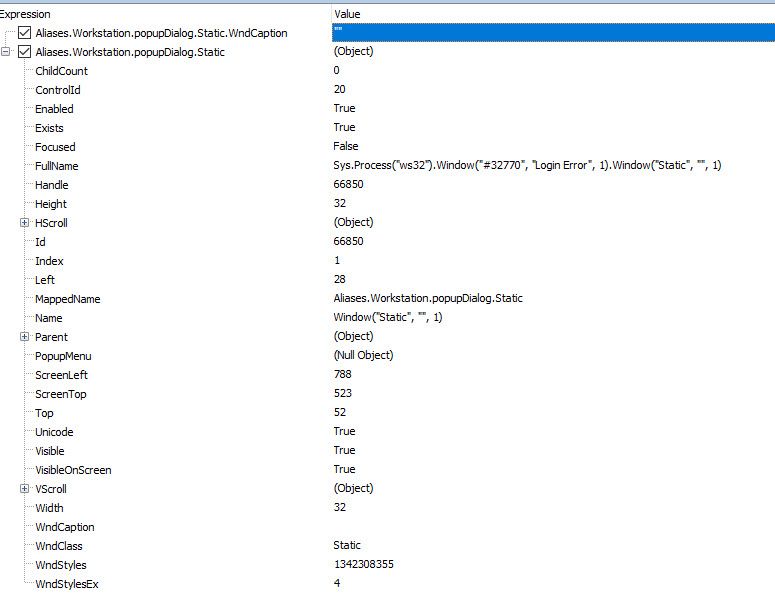Click the (Null Object) value of PopupMenu

(x=363, y=355)
